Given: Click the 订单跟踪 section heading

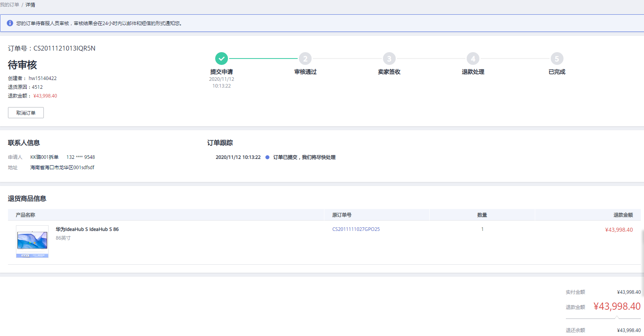Looking at the screenshot, I should tap(220, 143).
